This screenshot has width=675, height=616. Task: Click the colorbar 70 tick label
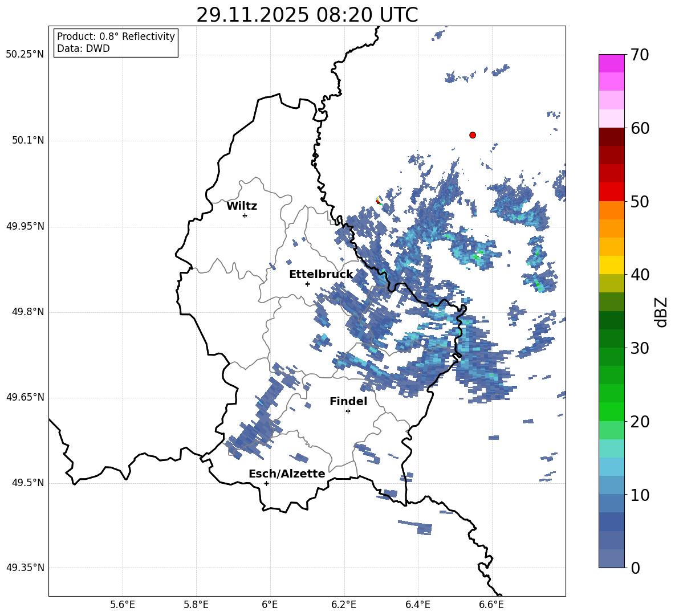(x=640, y=55)
